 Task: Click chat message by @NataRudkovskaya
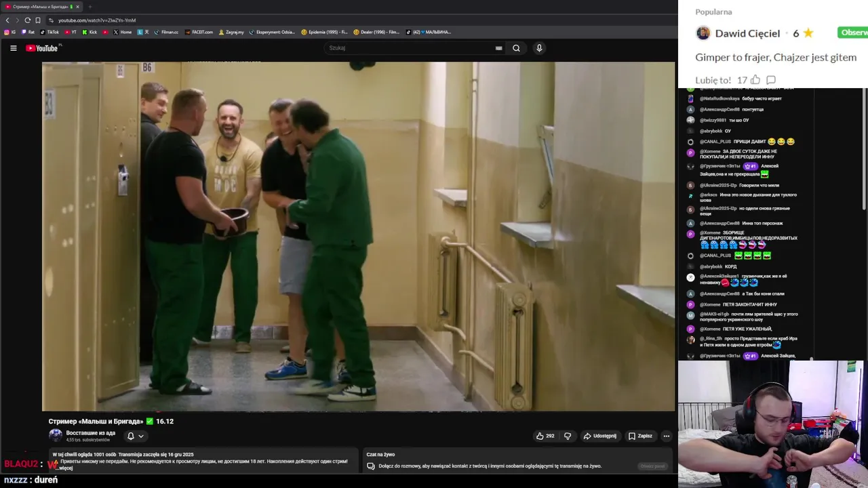736,99
